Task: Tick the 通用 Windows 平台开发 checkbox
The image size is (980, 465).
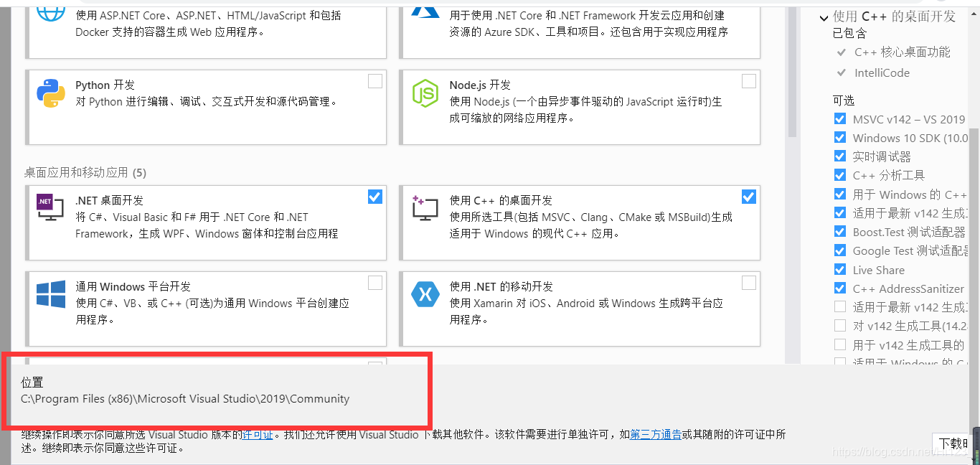Action: click(375, 283)
